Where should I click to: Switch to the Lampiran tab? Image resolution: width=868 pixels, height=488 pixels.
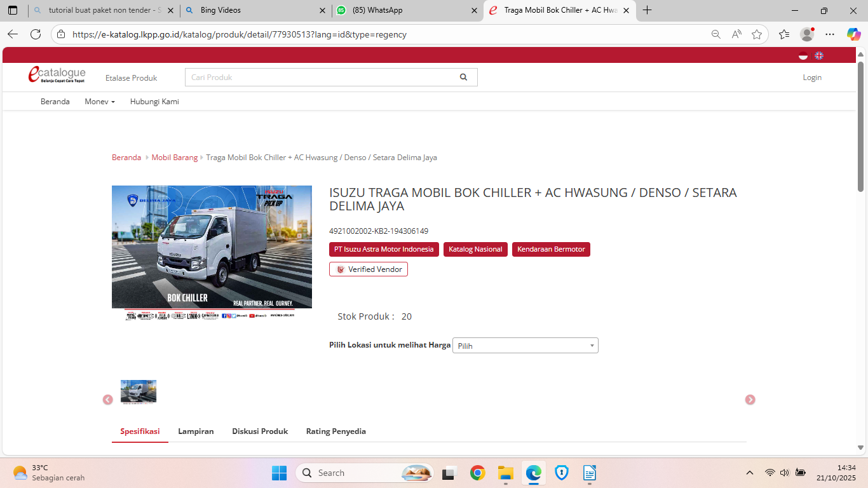coord(196,431)
